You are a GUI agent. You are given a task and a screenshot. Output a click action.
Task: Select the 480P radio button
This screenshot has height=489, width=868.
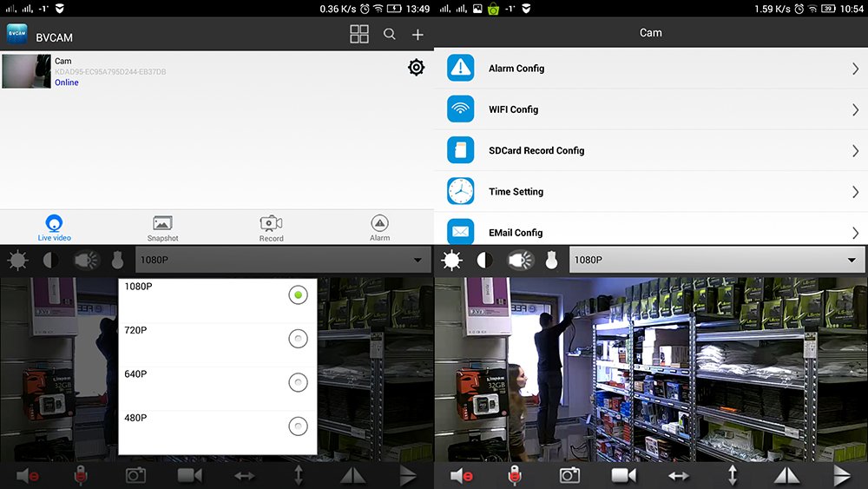[298, 426]
